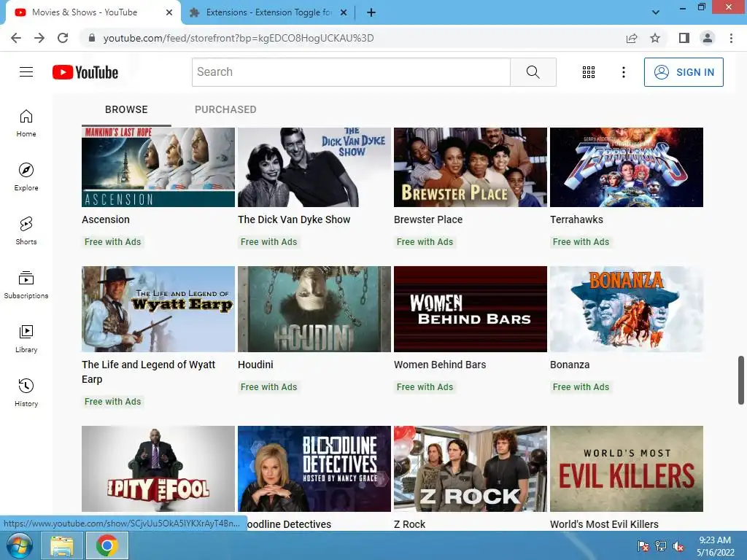Open the YouTube apps grid icon
This screenshot has width=747, height=560.
pos(589,72)
